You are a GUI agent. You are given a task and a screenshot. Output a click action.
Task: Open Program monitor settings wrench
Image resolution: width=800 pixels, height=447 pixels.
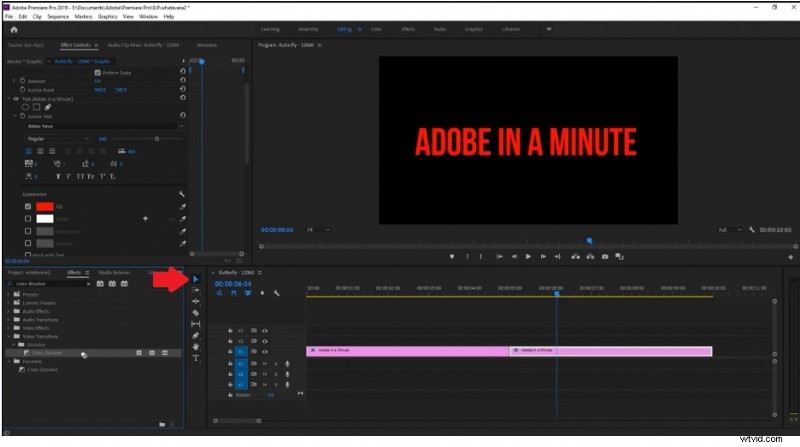pyautogui.click(x=752, y=230)
